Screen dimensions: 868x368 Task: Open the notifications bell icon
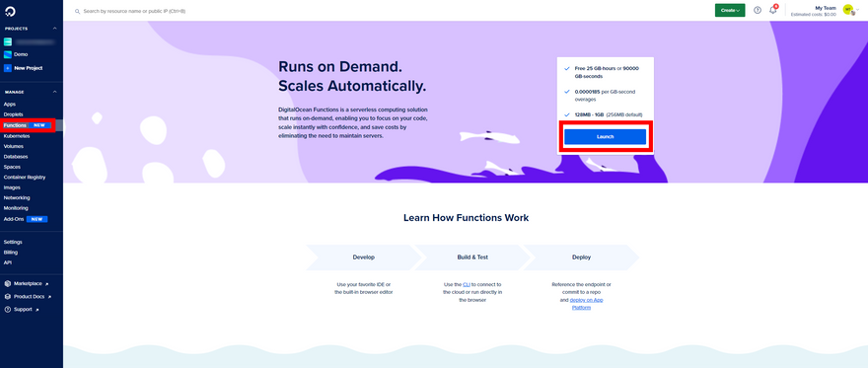pos(773,10)
